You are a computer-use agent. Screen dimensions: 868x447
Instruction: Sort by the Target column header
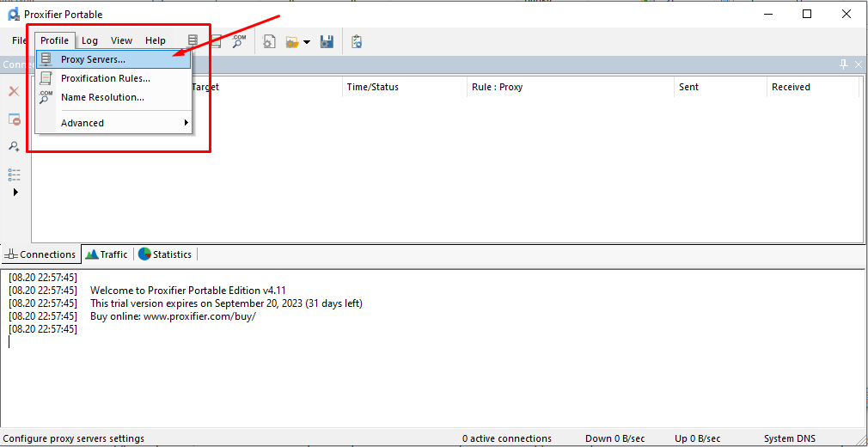click(266, 87)
